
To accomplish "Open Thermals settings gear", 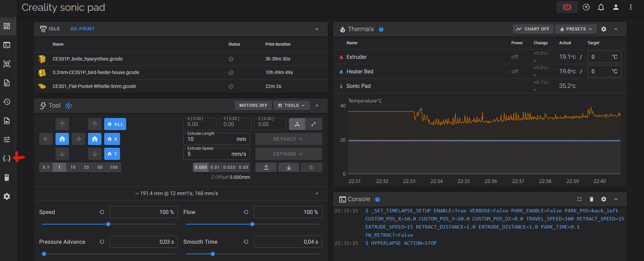I will click(x=603, y=29).
